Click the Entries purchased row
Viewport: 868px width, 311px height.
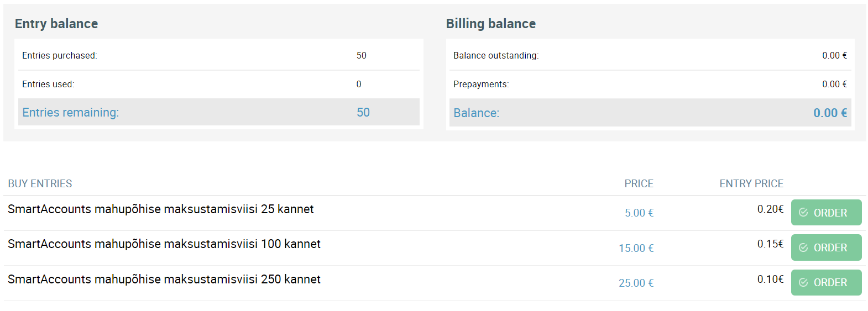point(219,55)
